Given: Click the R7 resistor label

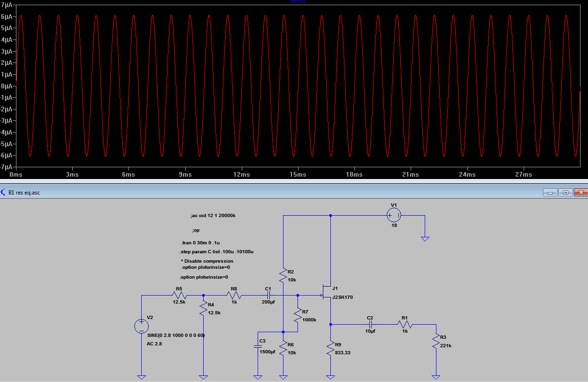Looking at the screenshot, I should (305, 311).
